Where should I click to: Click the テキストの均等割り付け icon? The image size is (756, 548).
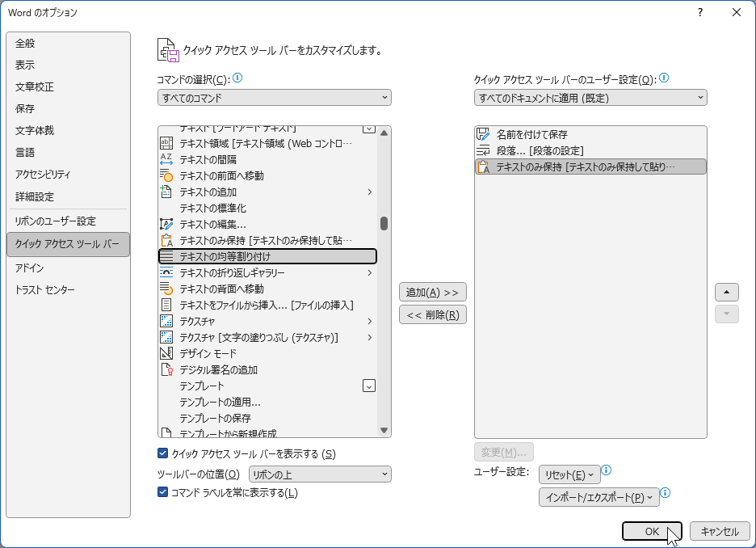166,257
